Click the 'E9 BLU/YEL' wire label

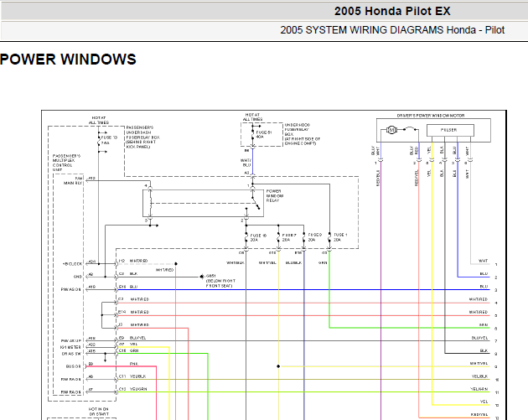(132, 338)
